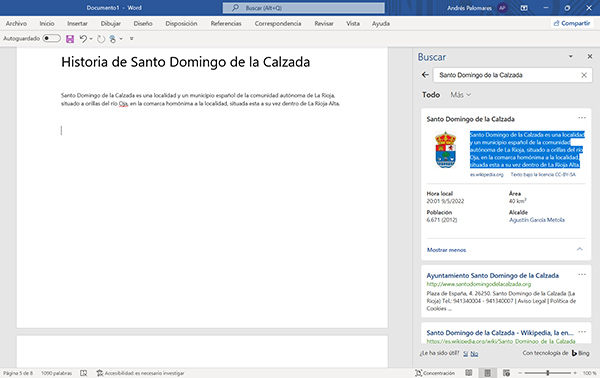
Task: Click the zoom out minus button
Action: (520, 373)
